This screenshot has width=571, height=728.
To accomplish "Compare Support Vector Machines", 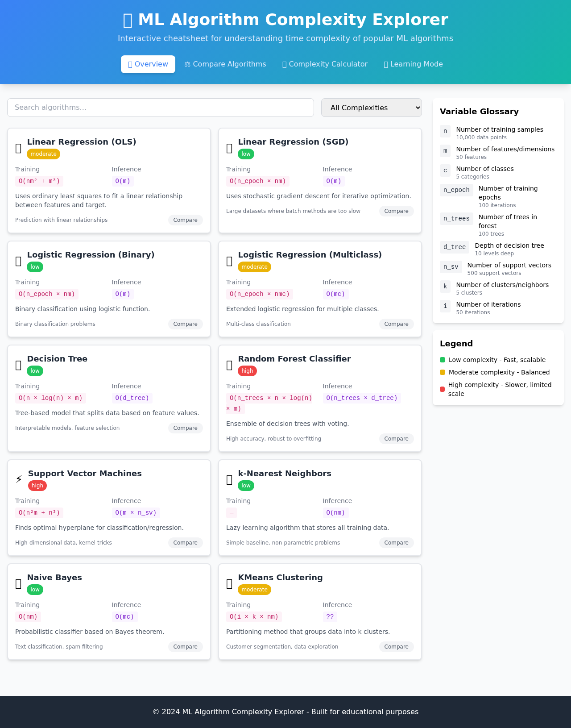I will (186, 543).
